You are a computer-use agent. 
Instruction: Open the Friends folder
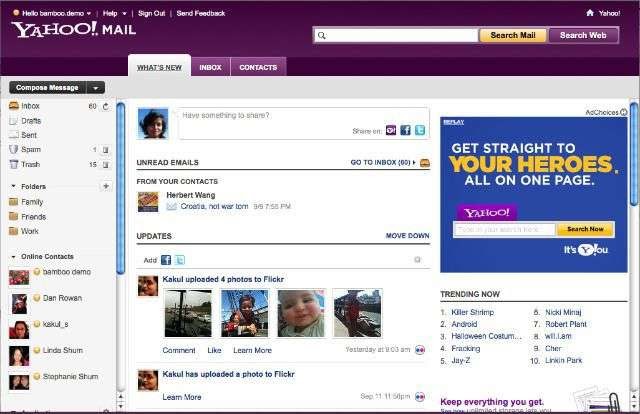[x=33, y=216]
